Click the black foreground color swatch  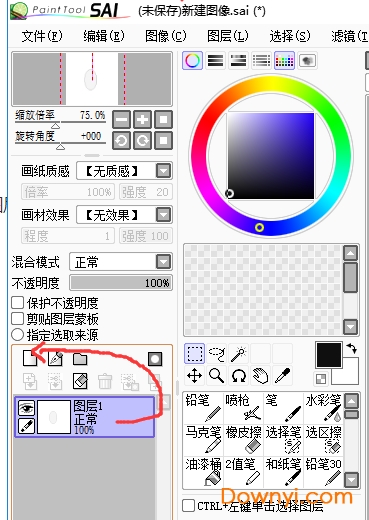(329, 355)
